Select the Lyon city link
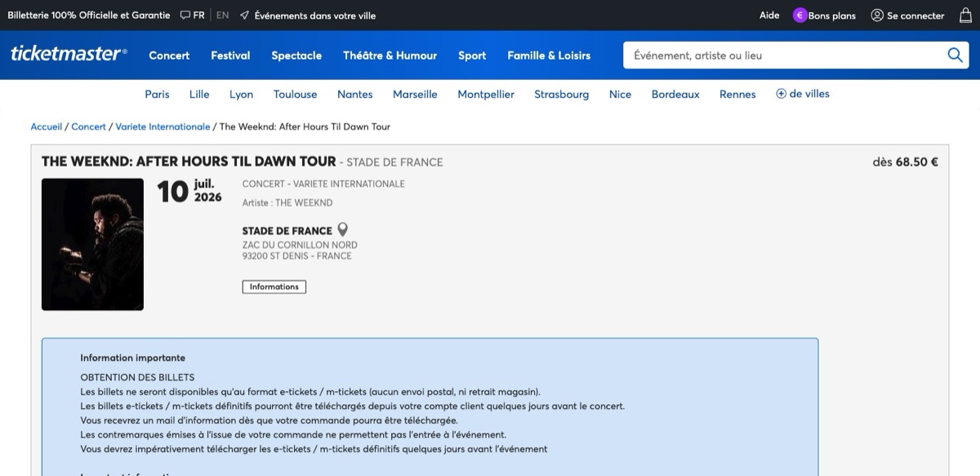The width and height of the screenshot is (980, 476). tap(241, 94)
